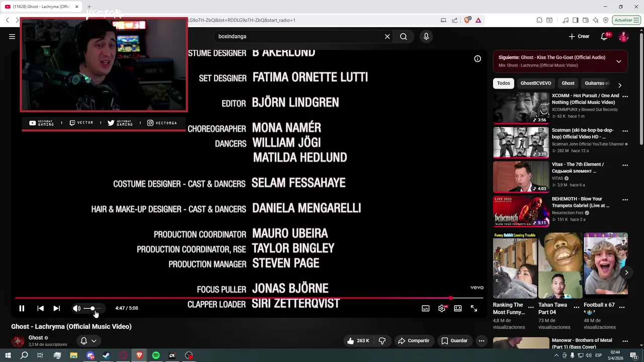Open the Ghost channel name link

36,338
